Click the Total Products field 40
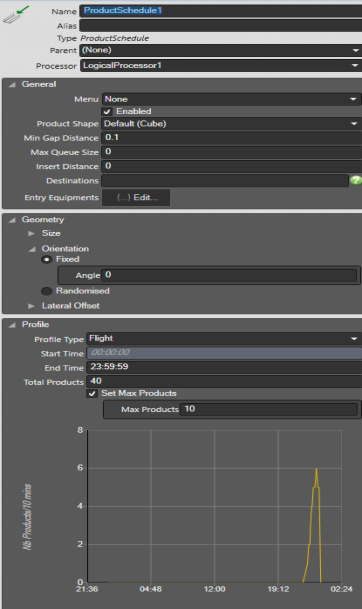The height and width of the screenshot is (609, 362). click(224, 381)
